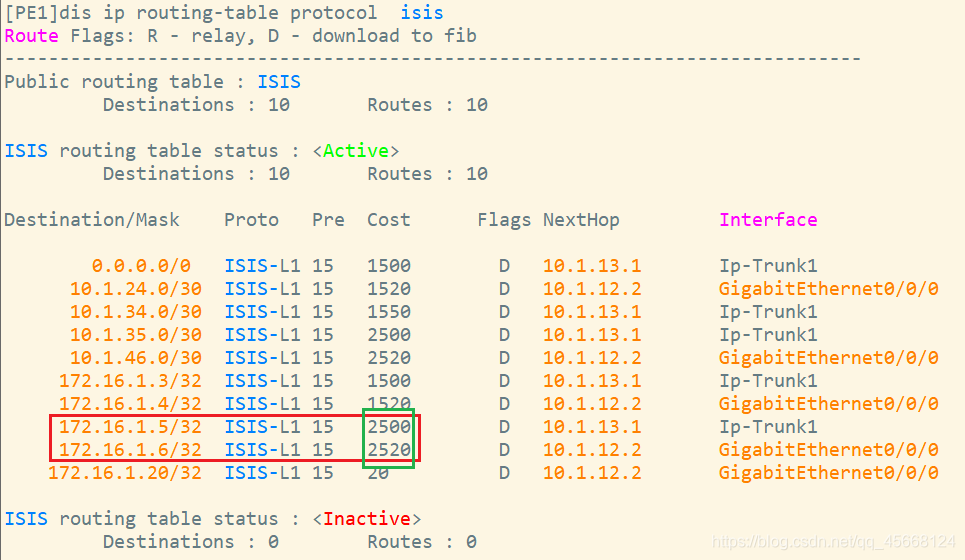
Task: Select cost "20" in the 172.16.1.20/32 row
Action: coord(378,473)
